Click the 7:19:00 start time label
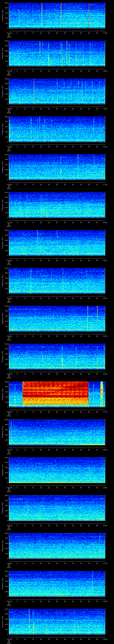 pyautogui.click(x=9, y=147)
